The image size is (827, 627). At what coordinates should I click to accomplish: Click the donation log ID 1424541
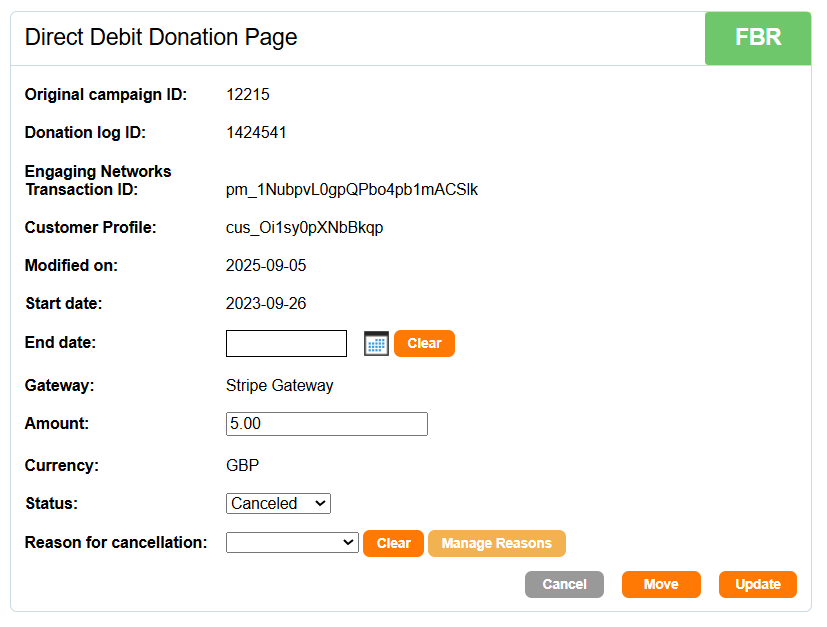point(257,132)
